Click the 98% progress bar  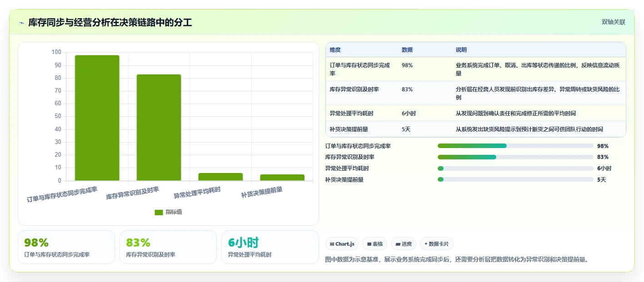tap(515, 146)
